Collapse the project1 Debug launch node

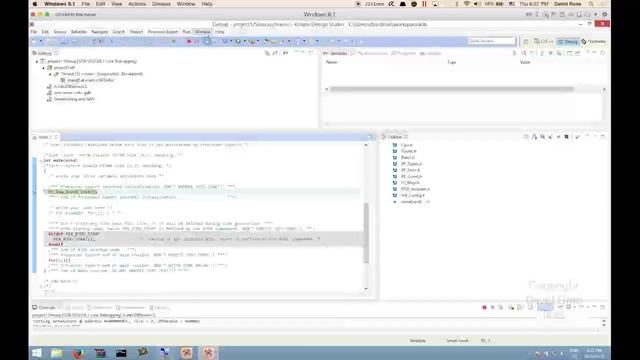37,61
